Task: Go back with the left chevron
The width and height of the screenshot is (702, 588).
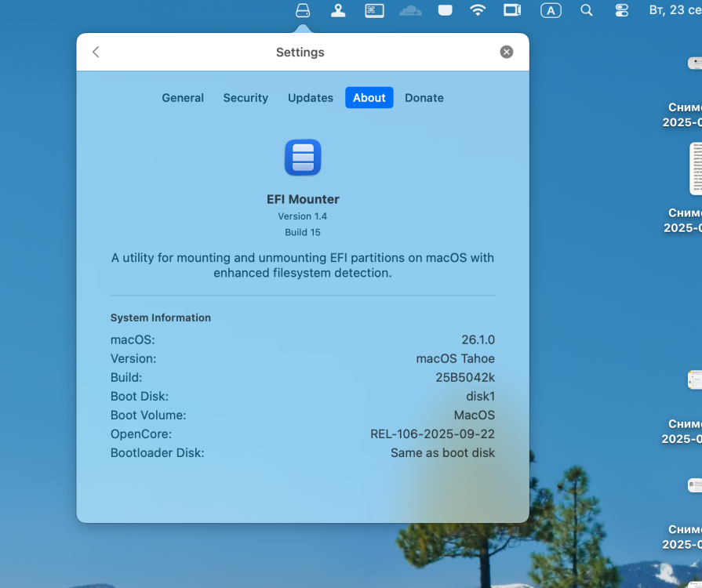Action: [96, 52]
